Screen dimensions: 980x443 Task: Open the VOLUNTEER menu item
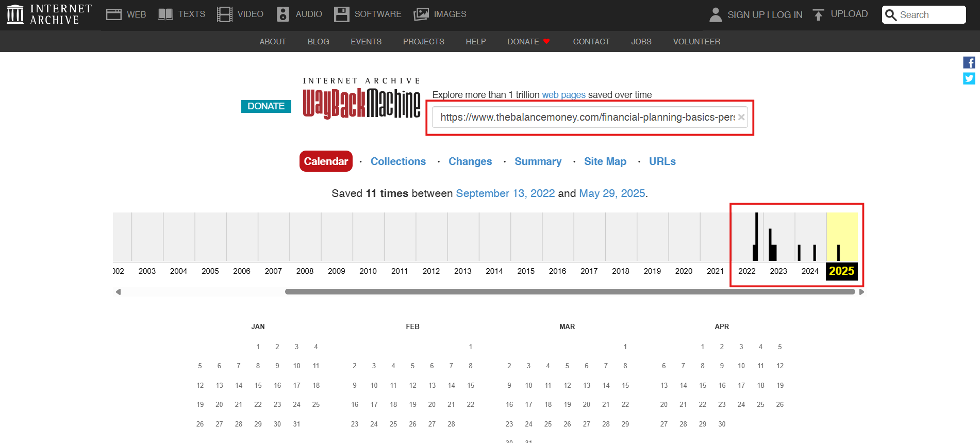[x=696, y=42]
